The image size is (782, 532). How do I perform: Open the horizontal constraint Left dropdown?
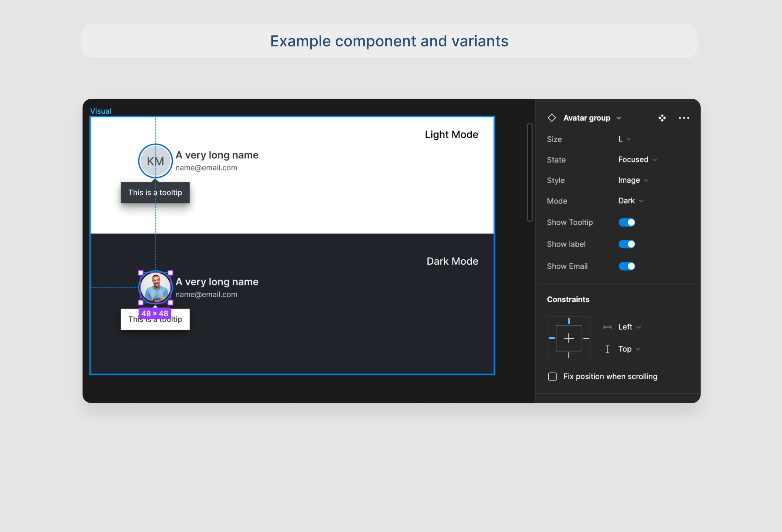(629, 327)
